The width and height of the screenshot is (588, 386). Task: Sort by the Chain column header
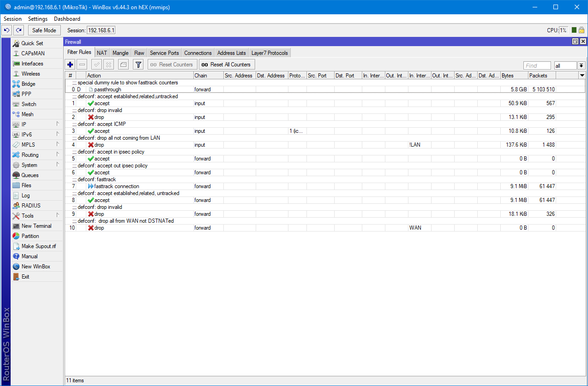coord(208,75)
